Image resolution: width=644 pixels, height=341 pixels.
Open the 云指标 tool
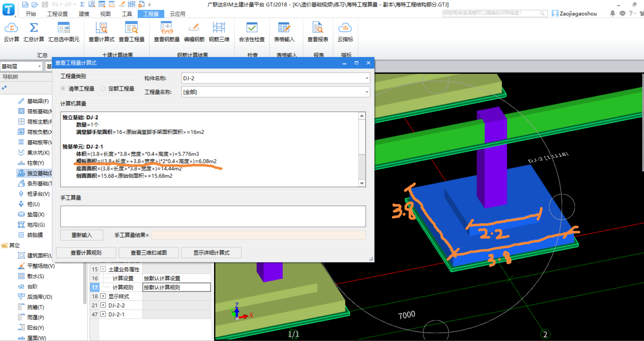tap(345, 32)
